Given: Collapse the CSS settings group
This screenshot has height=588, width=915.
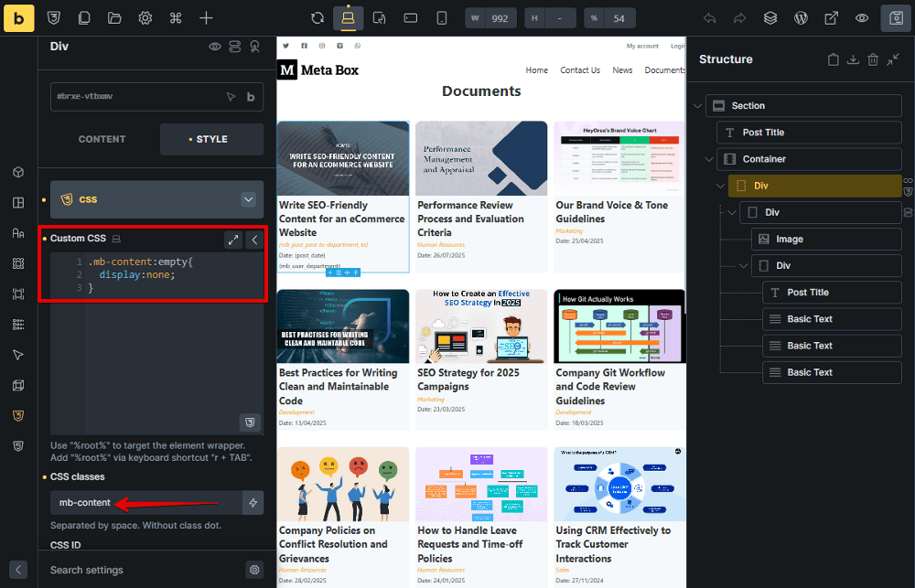Looking at the screenshot, I should [248, 199].
